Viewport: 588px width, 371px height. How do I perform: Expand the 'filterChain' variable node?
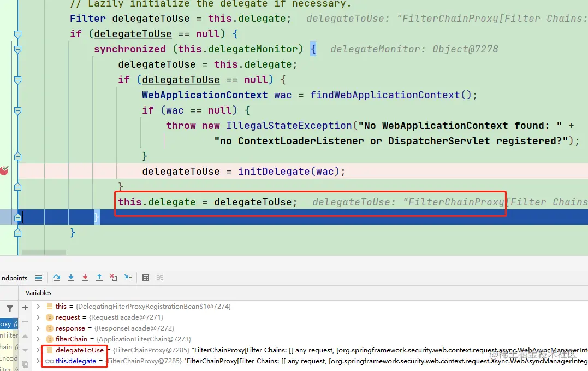pos(38,339)
